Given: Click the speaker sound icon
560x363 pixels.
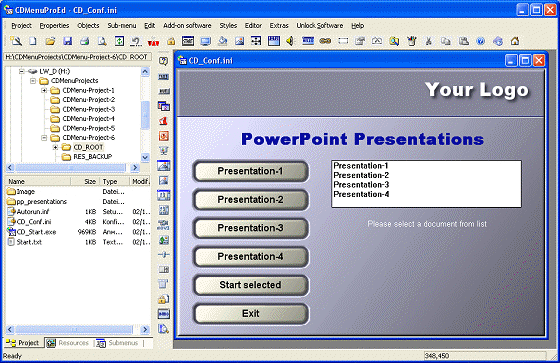Looking at the screenshot, I should click(290, 41).
